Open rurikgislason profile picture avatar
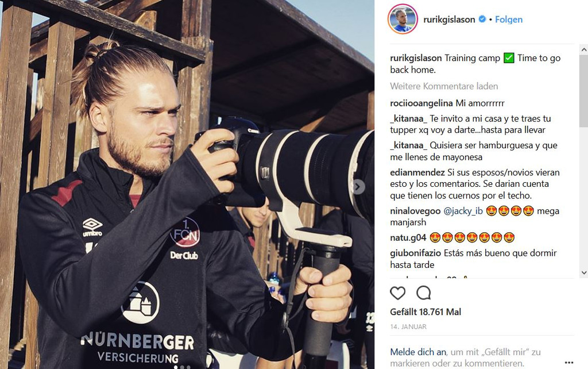 [403, 19]
